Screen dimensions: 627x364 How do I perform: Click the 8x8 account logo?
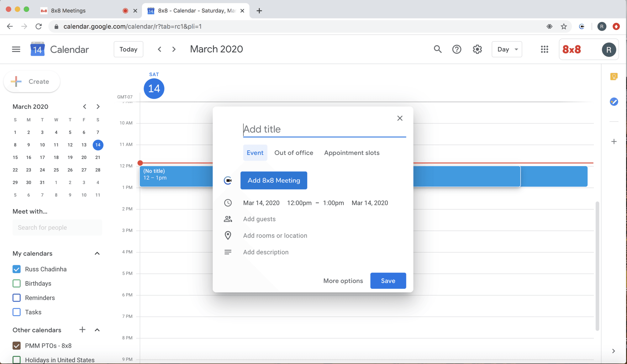point(572,49)
